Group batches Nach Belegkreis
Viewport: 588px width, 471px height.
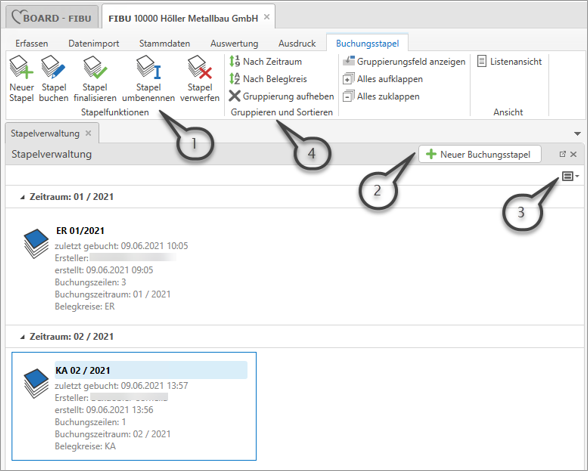tap(268, 79)
